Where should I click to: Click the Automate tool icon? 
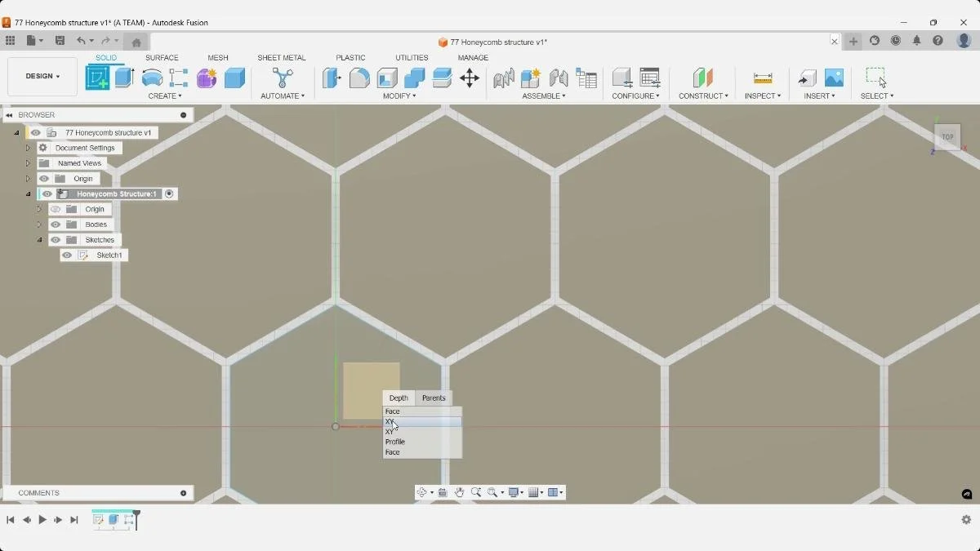283,78
